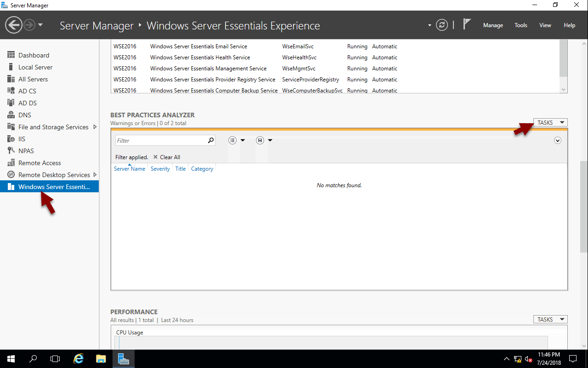Click the Local Server sidebar icon
Viewport: 588px width, 368px height.
pyautogui.click(x=11, y=67)
